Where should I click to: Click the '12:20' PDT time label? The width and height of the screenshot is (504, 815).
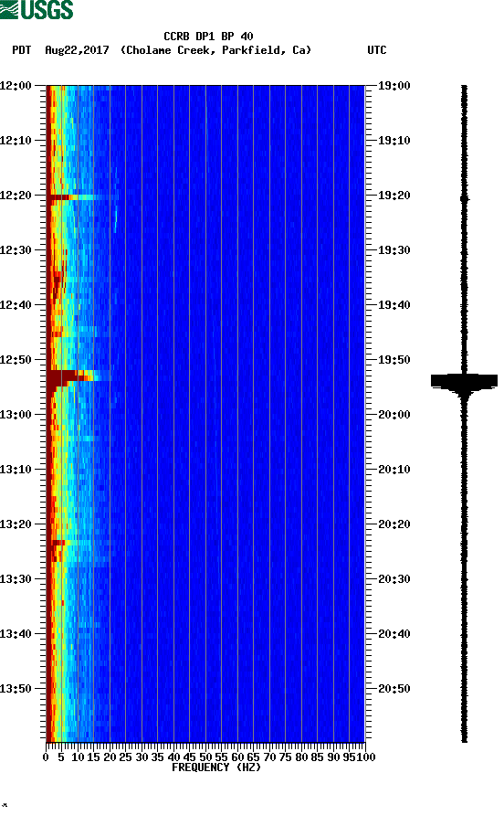(16, 196)
